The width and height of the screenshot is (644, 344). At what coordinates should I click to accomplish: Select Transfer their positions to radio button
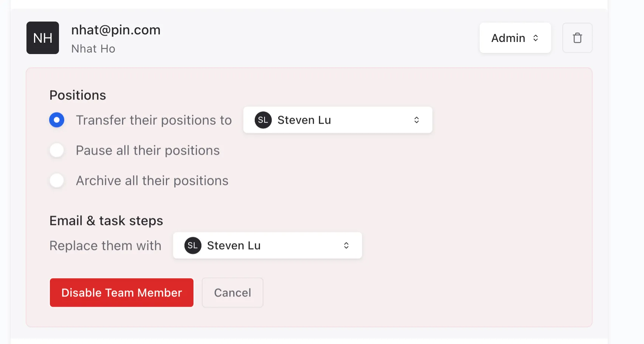click(x=57, y=120)
